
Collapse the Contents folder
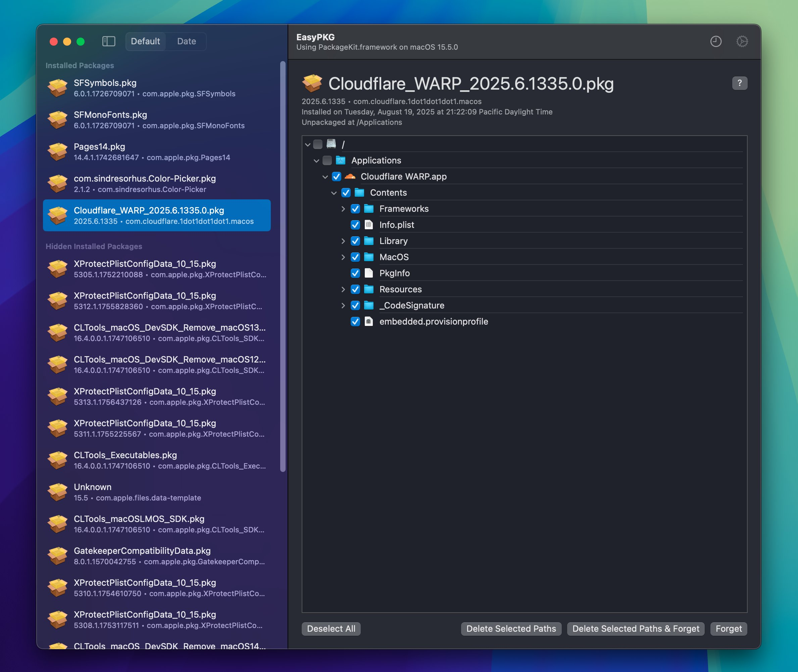[x=334, y=193]
